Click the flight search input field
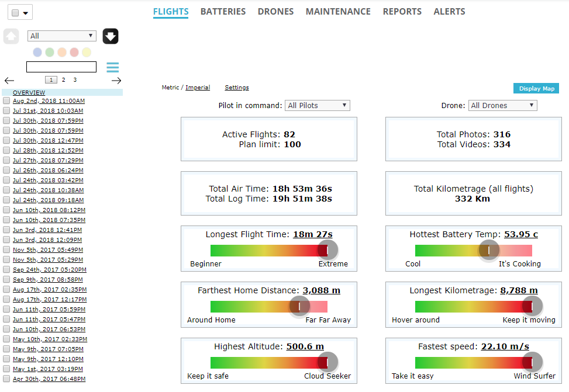 (x=61, y=67)
